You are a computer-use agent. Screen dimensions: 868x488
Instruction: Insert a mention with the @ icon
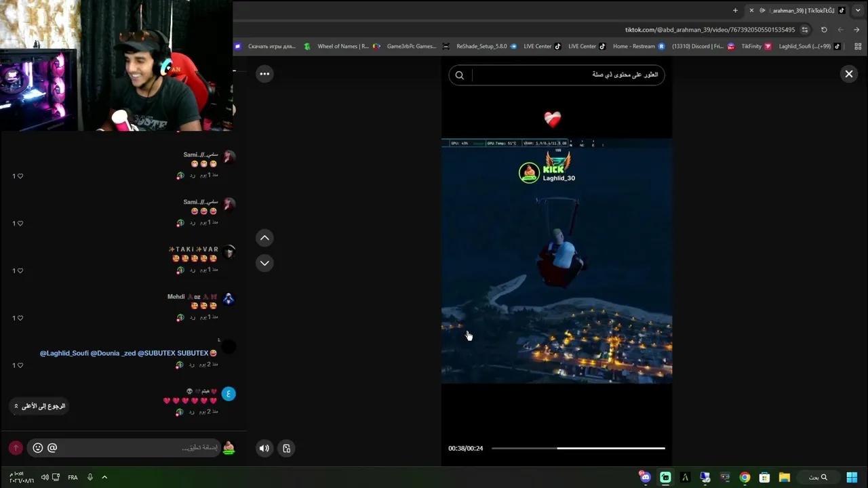[x=52, y=448]
